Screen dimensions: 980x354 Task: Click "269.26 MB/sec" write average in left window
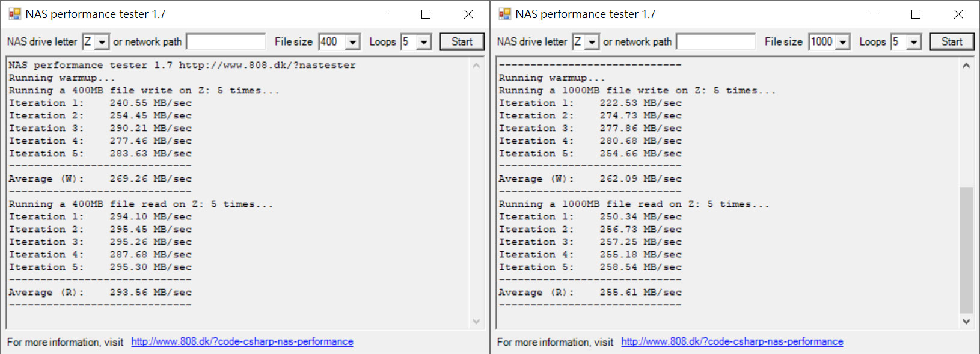(150, 179)
